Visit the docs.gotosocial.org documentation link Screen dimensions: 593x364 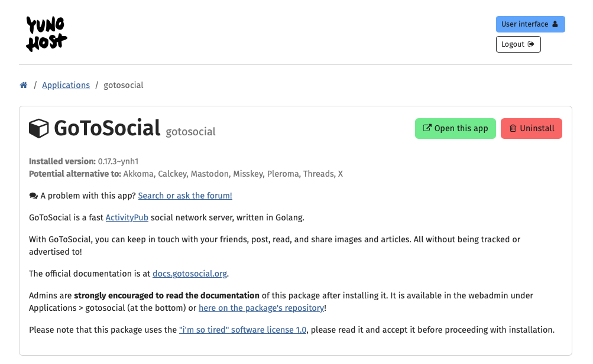click(x=189, y=274)
